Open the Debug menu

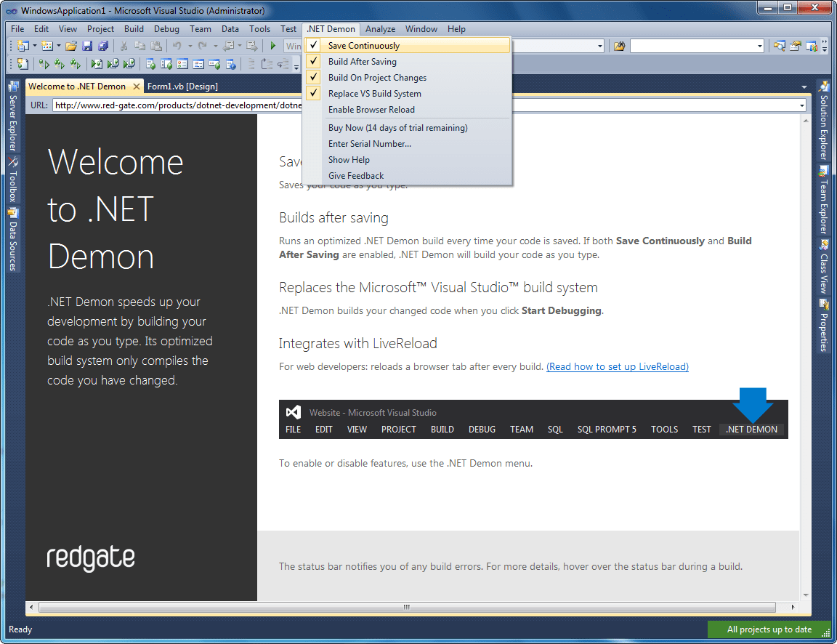pos(166,29)
